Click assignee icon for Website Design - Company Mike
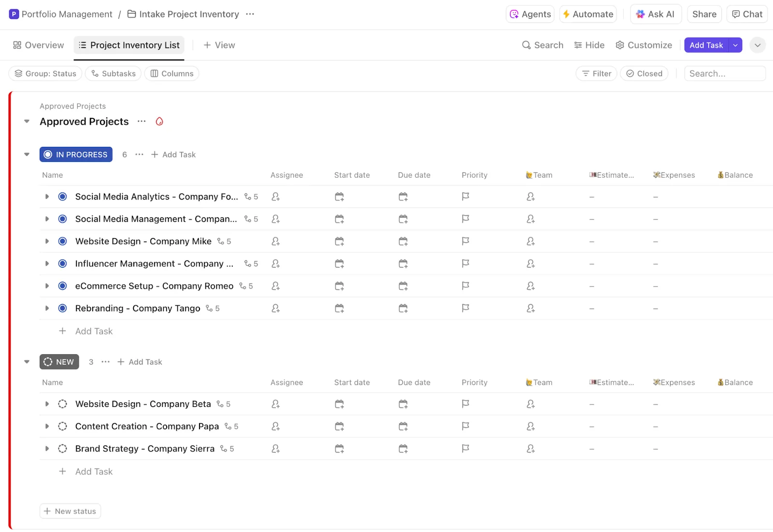 (275, 241)
